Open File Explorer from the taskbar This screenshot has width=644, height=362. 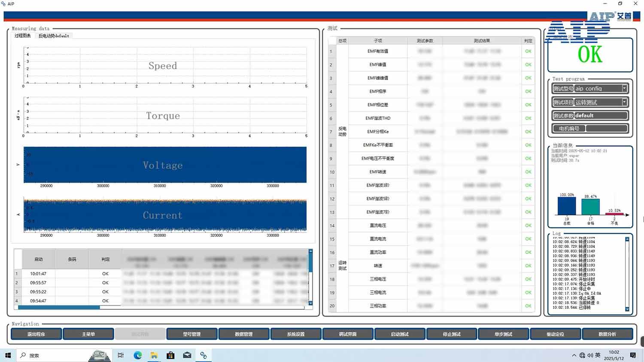(x=154, y=355)
